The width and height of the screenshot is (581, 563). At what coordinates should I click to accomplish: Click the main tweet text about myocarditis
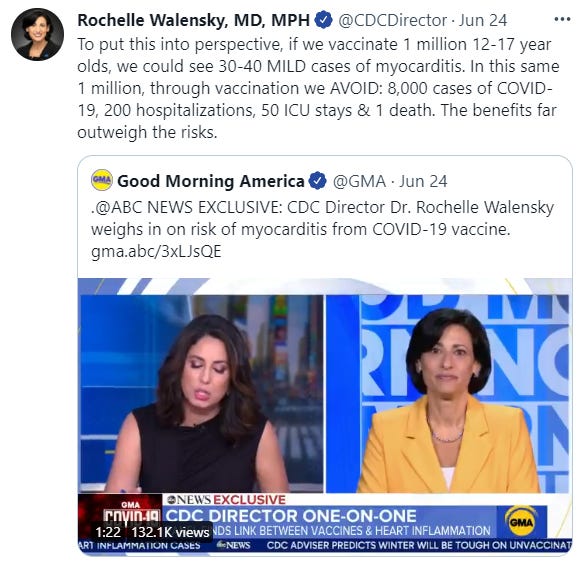tap(318, 88)
